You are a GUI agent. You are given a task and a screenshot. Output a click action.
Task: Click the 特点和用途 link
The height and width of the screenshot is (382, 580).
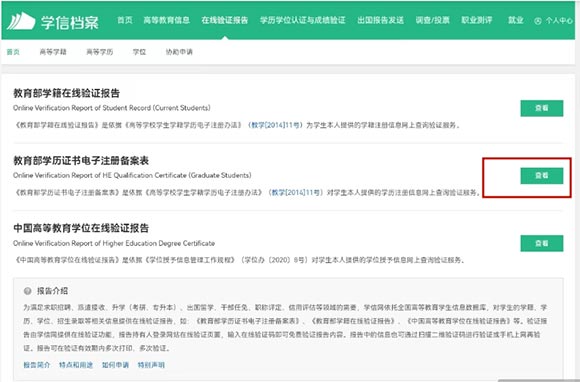[76, 365]
